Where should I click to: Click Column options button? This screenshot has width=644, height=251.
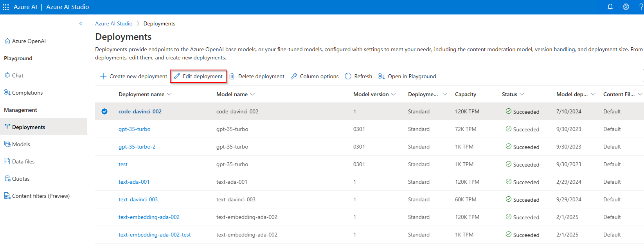pos(315,76)
